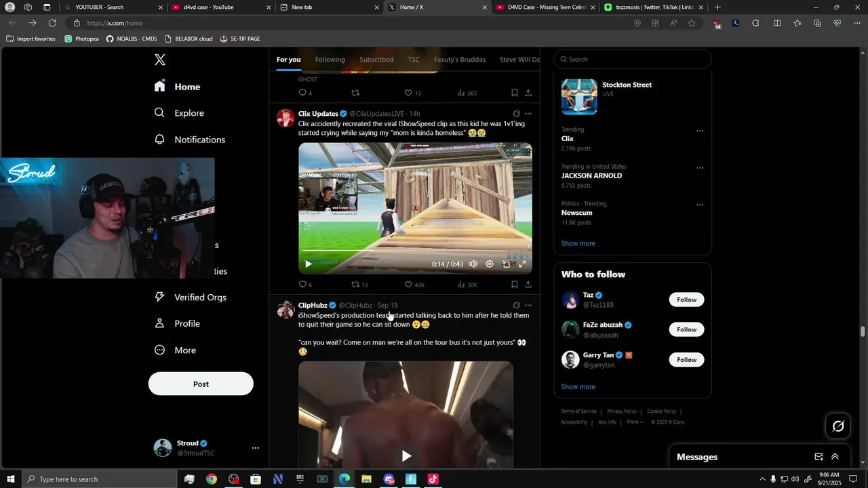Bookmark the Clix Updates post
The image size is (868, 488).
point(515,285)
